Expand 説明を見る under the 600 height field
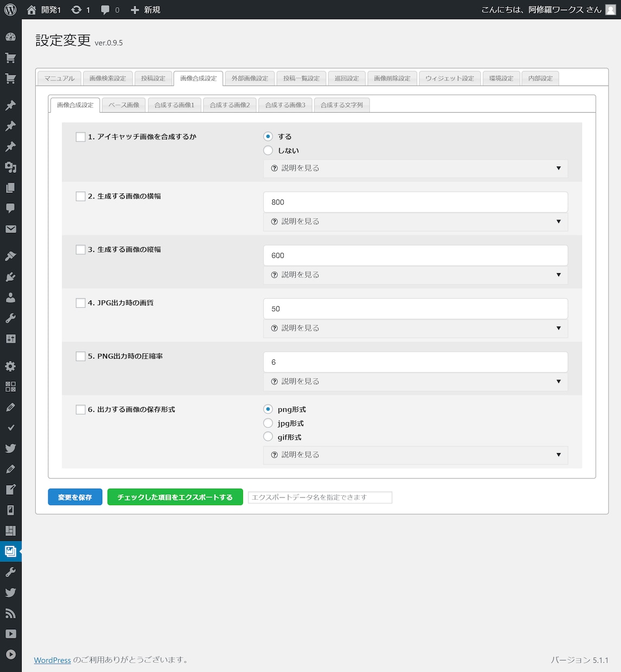 (415, 275)
